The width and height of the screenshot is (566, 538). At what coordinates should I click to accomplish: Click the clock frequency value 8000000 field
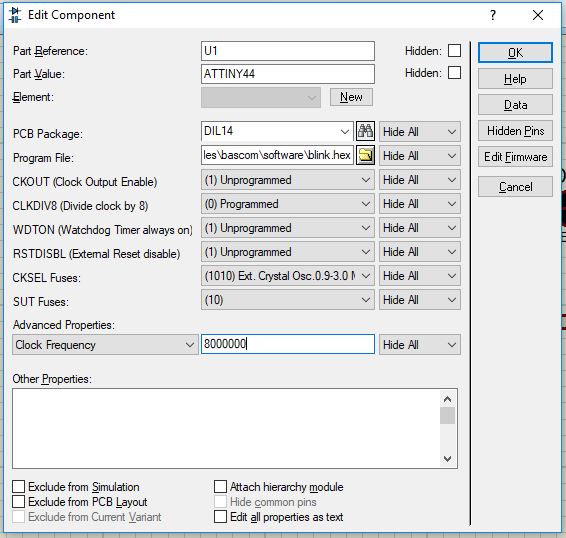click(x=288, y=344)
